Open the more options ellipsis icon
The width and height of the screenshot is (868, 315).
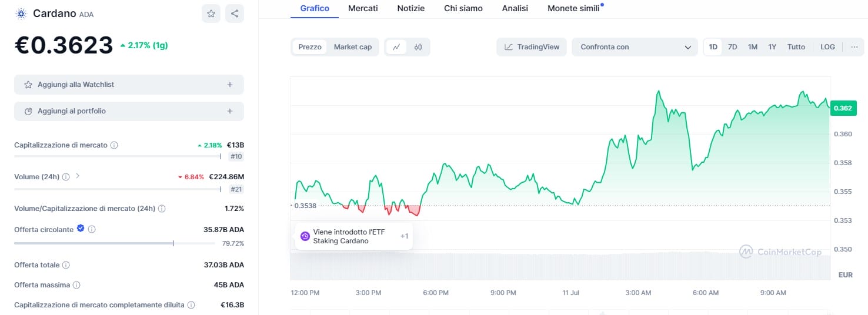pos(854,47)
